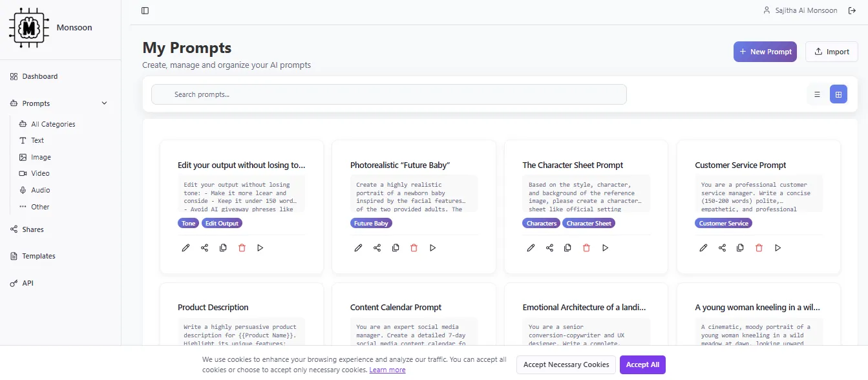Open the Product Description card

(x=242, y=315)
